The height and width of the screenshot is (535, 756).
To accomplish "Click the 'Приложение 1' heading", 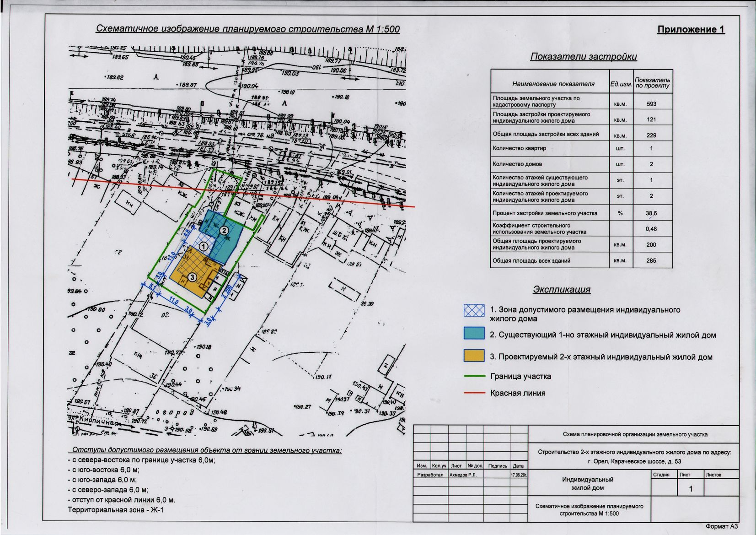I will [691, 29].
